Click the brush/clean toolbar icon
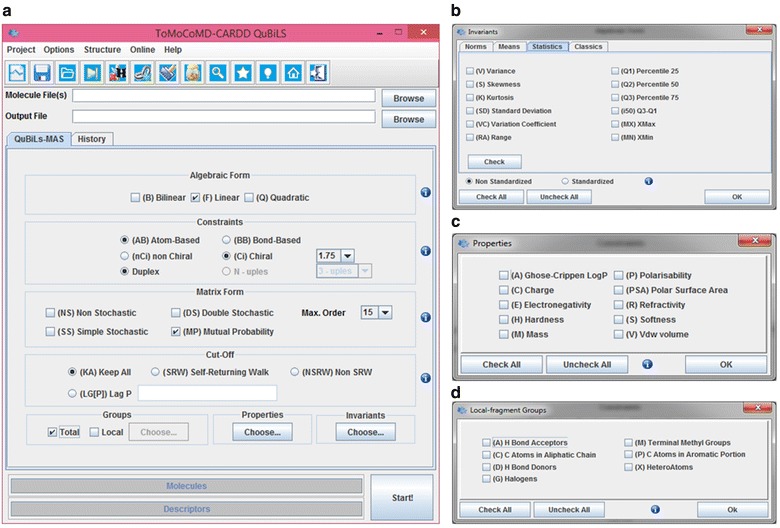 pyautogui.click(x=168, y=73)
